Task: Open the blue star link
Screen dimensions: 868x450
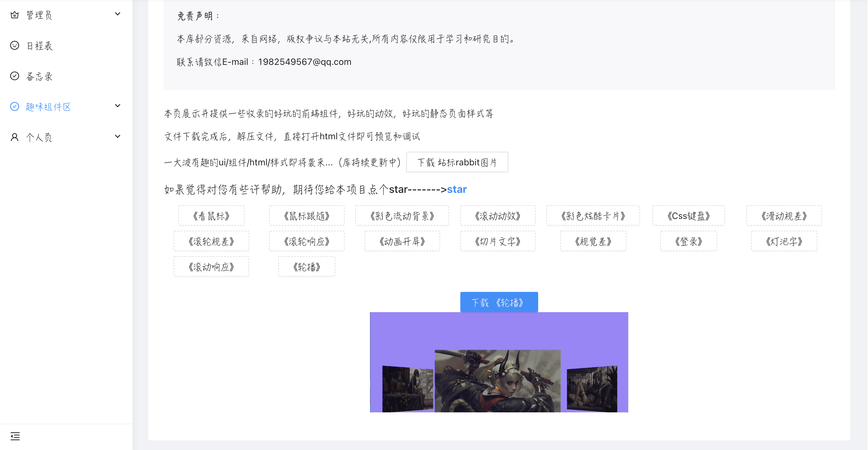Action: point(457,190)
